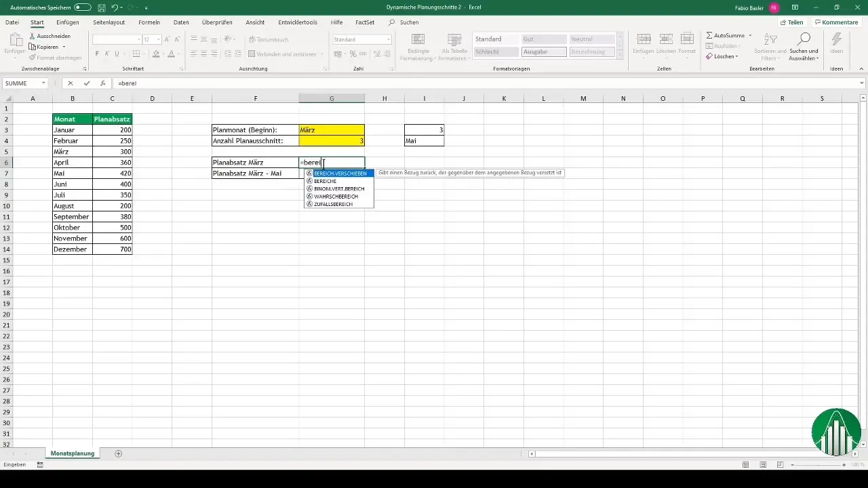Viewport: 868px width, 488px height.
Task: Open the name box dropdown arrow
Action: [43, 83]
